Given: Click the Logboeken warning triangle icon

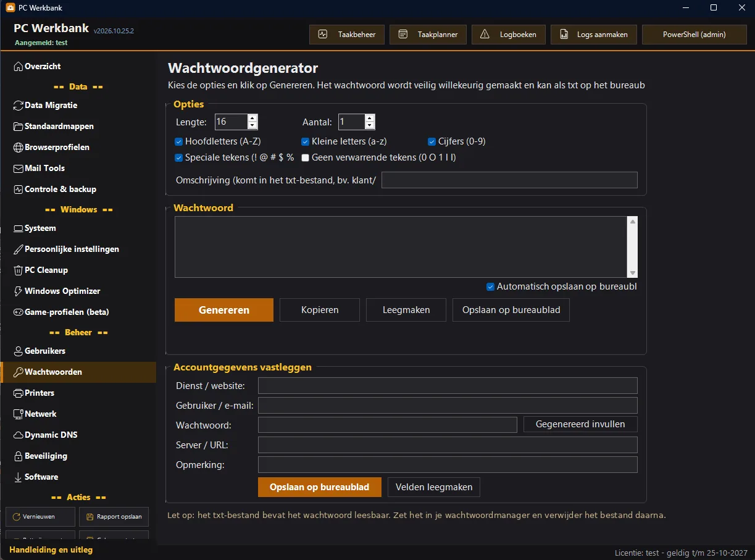Looking at the screenshot, I should (x=485, y=35).
